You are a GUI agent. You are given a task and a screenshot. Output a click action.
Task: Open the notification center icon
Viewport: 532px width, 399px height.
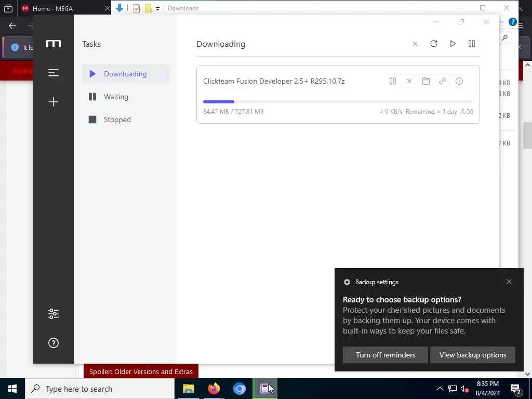click(x=516, y=390)
